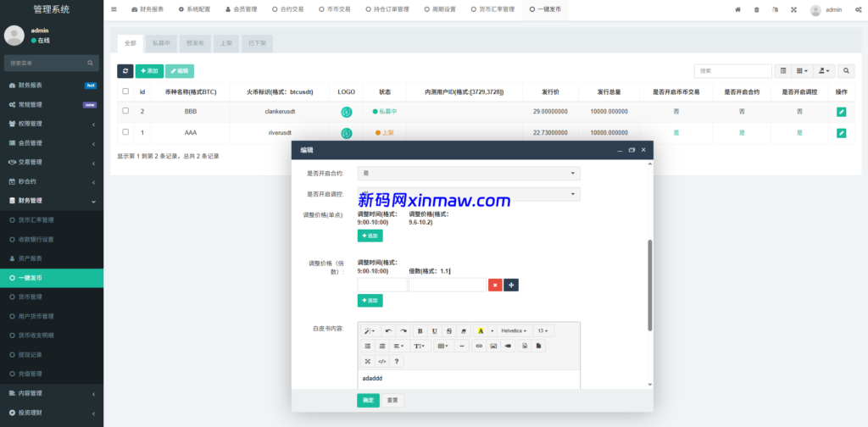Open the 是否开启调控 dropdown

[x=469, y=194]
